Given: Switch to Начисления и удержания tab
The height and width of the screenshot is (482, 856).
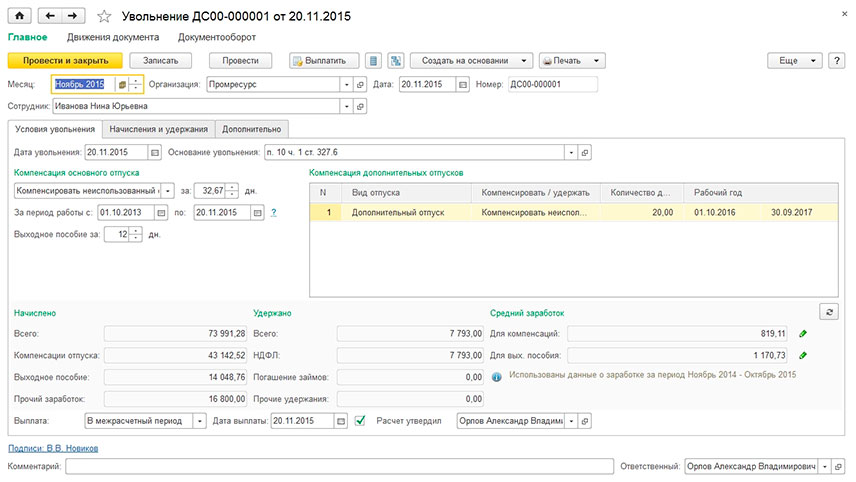Looking at the screenshot, I should click(158, 129).
